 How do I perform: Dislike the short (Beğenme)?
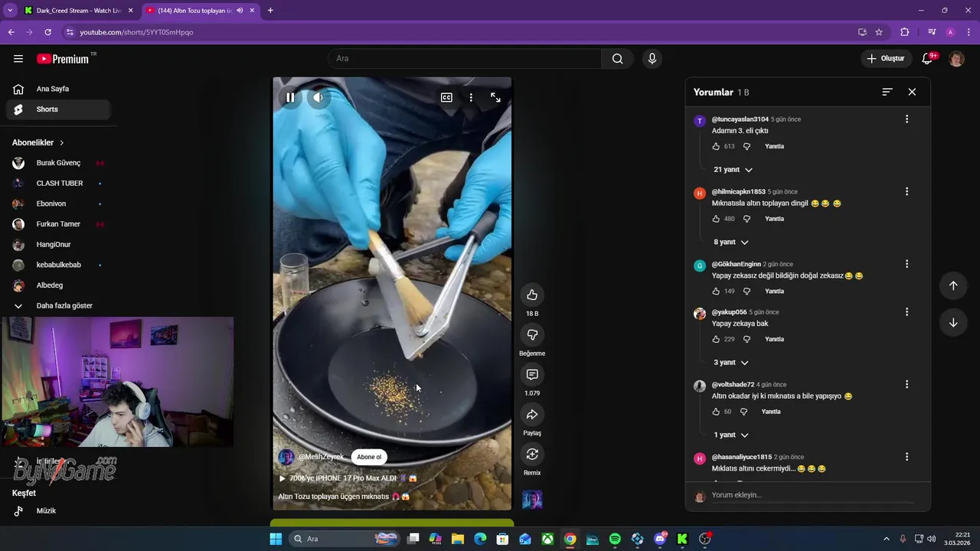click(532, 334)
